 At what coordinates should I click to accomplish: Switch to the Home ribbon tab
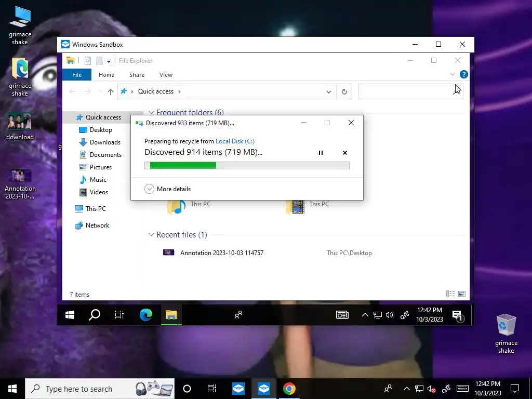(106, 75)
